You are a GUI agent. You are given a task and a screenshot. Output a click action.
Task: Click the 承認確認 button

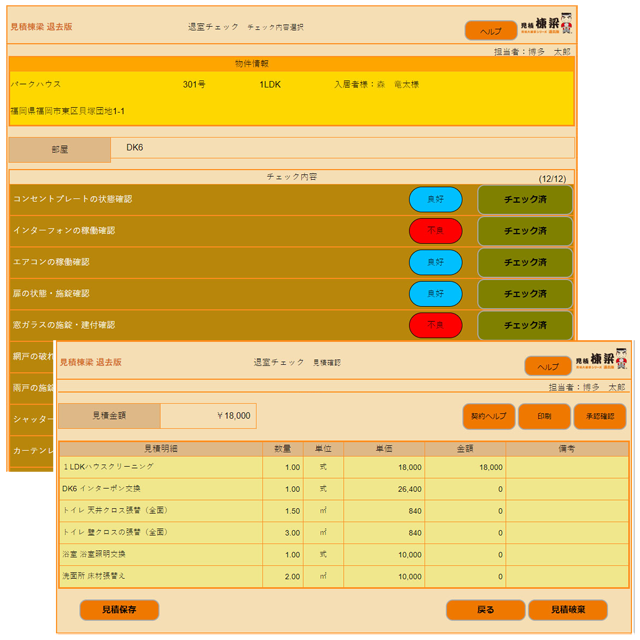click(600, 416)
